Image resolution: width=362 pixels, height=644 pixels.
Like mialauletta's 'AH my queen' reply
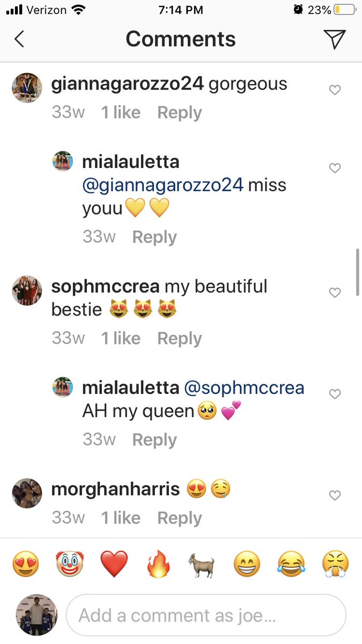tap(335, 394)
